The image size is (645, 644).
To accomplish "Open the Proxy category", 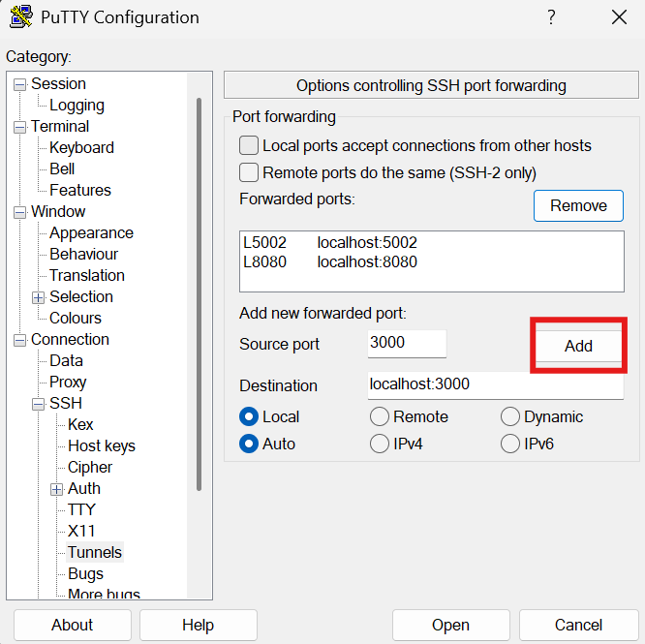I will click(68, 382).
